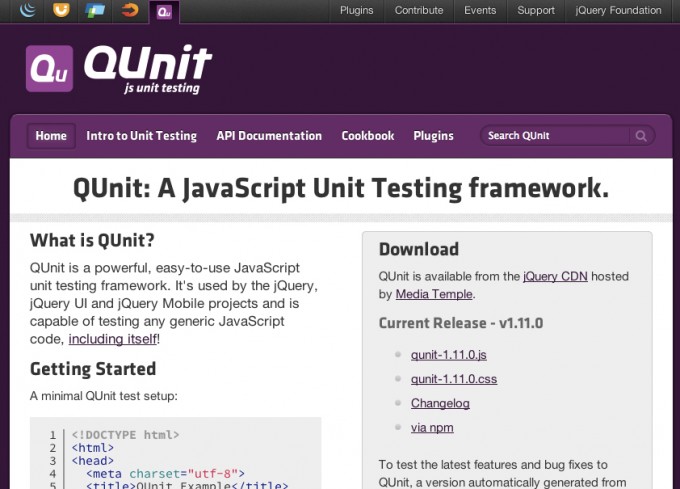Click the main page title heading

point(341,189)
